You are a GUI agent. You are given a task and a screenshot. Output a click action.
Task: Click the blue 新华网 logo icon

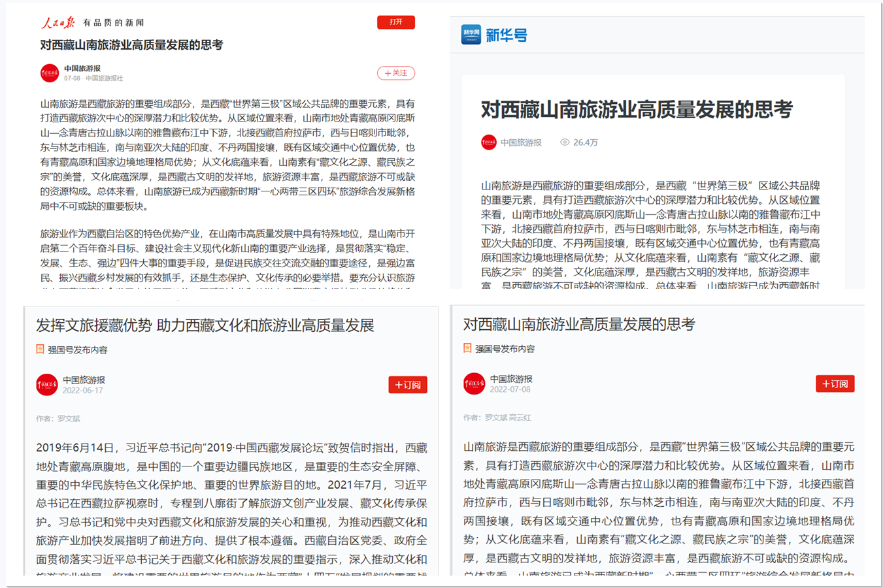[x=471, y=35]
